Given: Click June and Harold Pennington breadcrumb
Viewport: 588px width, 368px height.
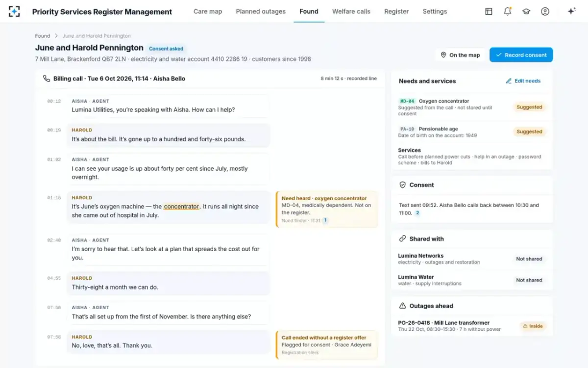Looking at the screenshot, I should pos(97,36).
